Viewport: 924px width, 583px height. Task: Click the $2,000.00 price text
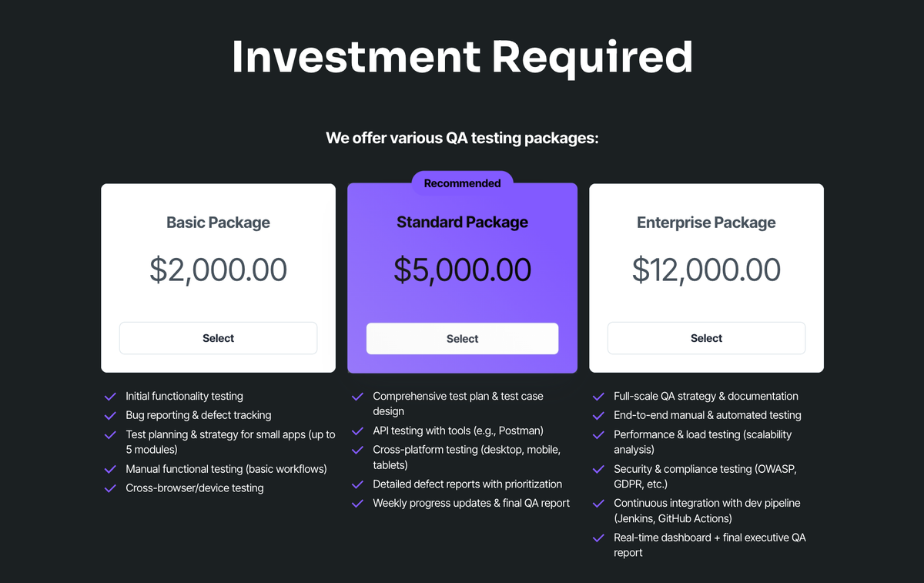pos(218,270)
